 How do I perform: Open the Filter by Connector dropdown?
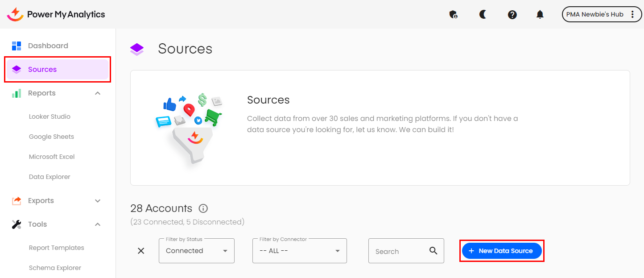[299, 251]
